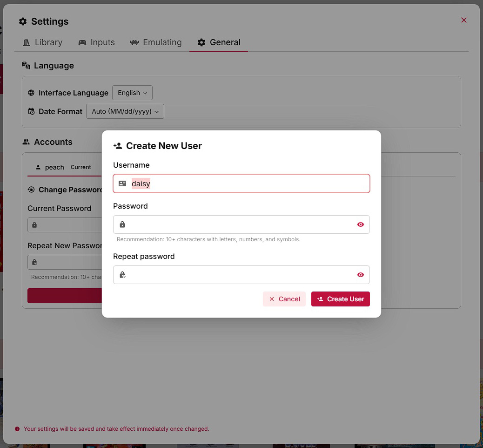The image size is (483, 448).
Task: Click the gamepad icon beside Inputs
Action: coord(82,42)
